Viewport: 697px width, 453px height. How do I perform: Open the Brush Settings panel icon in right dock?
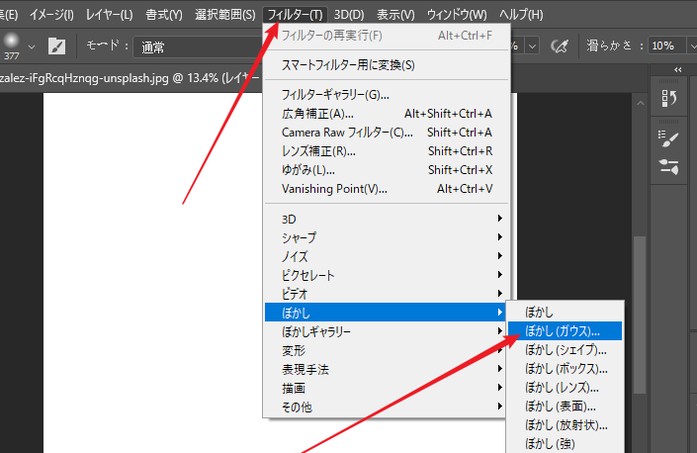click(669, 139)
